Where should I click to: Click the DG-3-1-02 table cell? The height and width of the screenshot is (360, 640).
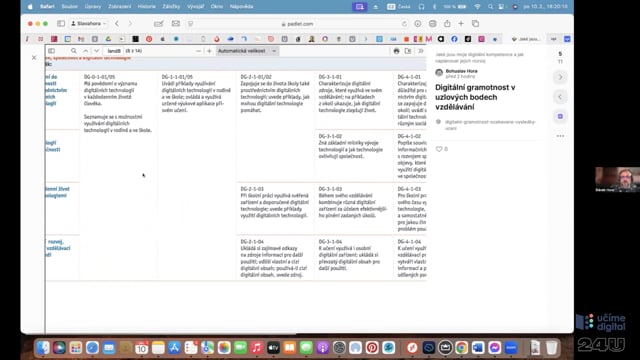pyautogui.click(x=354, y=156)
